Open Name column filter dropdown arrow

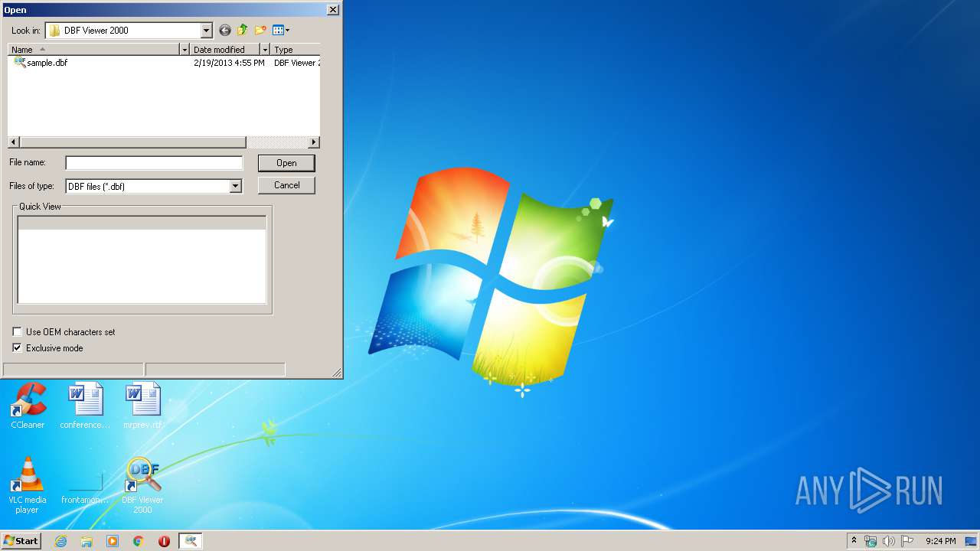(x=184, y=50)
